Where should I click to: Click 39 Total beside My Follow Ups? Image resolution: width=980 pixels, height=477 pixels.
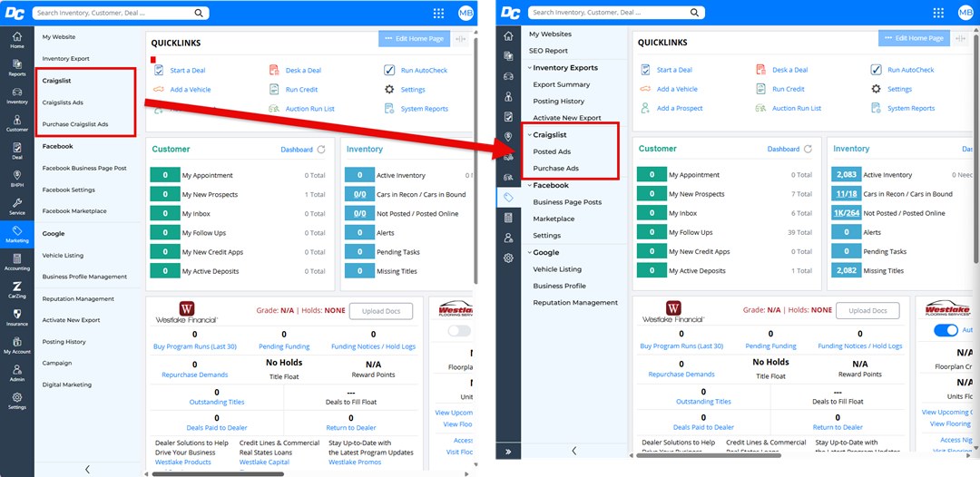[x=800, y=232]
